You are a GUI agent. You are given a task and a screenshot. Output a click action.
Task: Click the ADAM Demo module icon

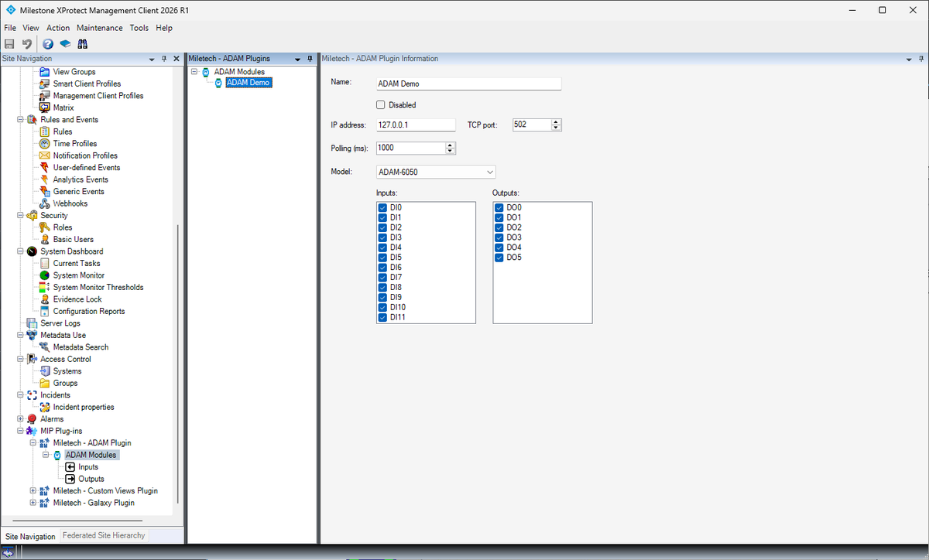tap(218, 83)
